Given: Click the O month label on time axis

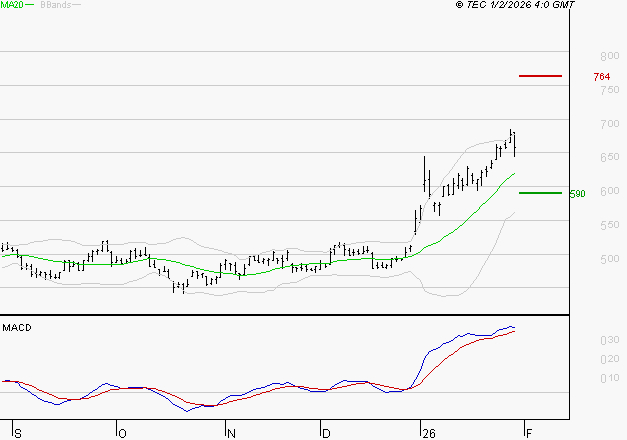Looking at the screenshot, I should click(123, 434).
